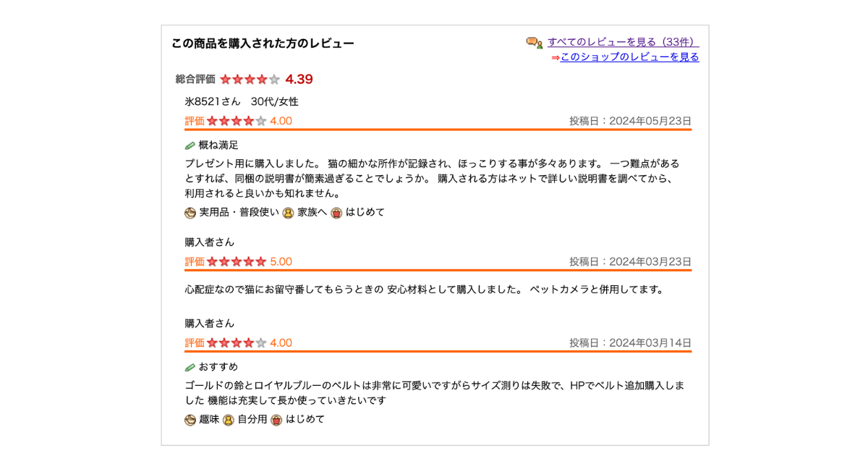Click the speech bubble reviews icon
The height and width of the screenshot is (456, 868).
click(535, 43)
